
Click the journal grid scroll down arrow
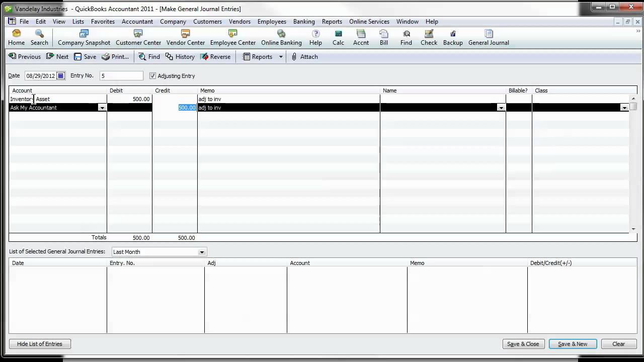[633, 229]
